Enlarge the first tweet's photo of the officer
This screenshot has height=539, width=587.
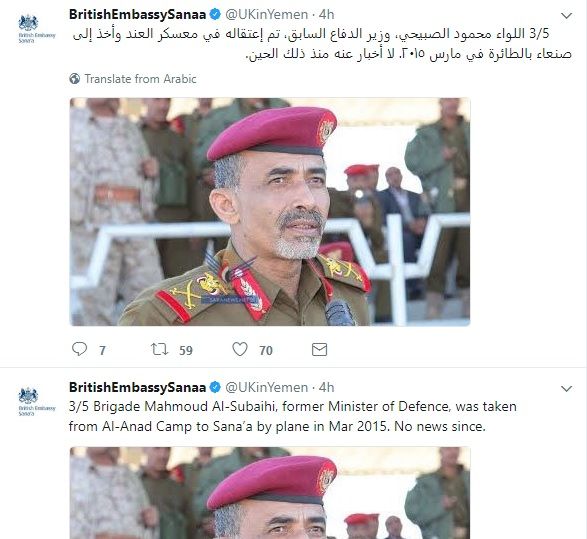point(270,212)
